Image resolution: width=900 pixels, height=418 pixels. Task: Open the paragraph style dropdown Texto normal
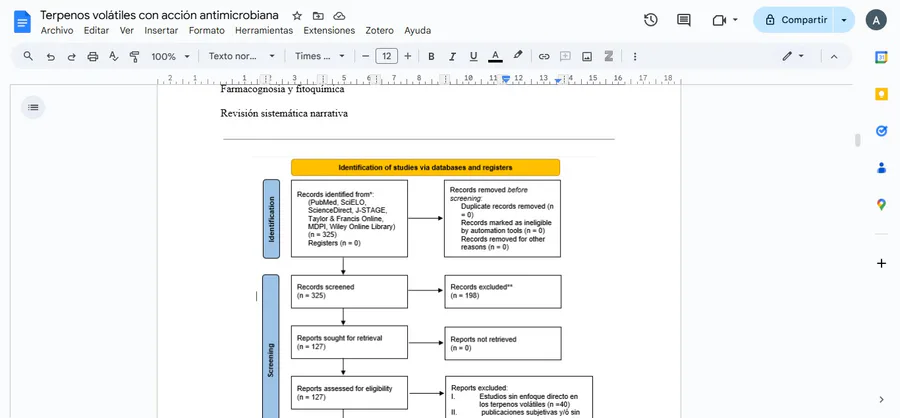(242, 56)
